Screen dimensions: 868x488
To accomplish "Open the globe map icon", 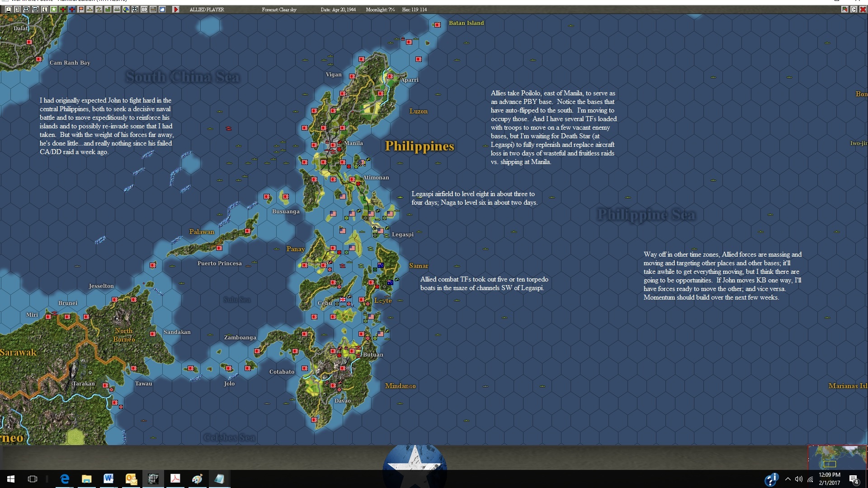I will [126, 9].
